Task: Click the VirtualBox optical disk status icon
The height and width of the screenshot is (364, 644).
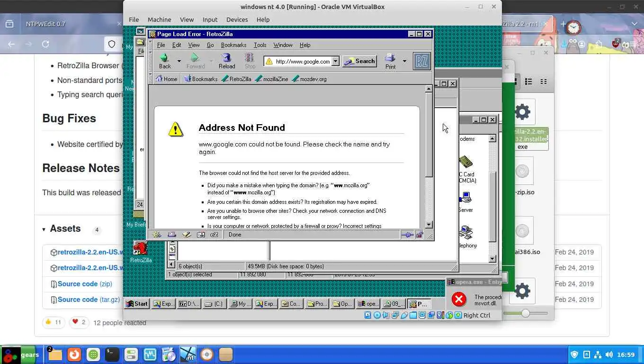Action: (x=377, y=315)
